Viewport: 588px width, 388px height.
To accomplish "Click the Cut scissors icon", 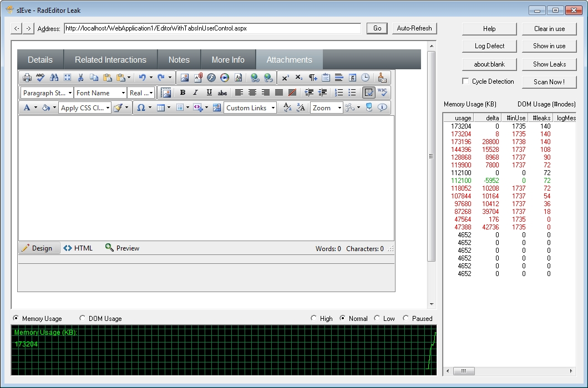I will coord(80,78).
